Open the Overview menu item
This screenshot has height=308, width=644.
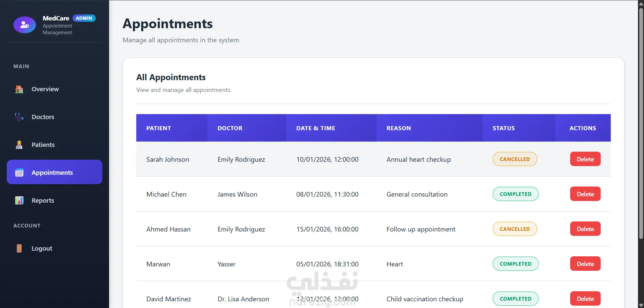(x=45, y=89)
